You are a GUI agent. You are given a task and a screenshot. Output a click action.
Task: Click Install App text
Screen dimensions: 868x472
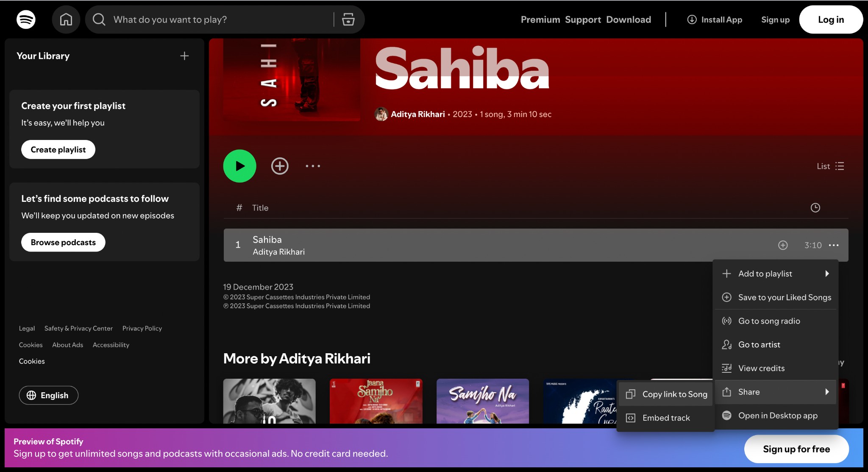pyautogui.click(x=722, y=20)
